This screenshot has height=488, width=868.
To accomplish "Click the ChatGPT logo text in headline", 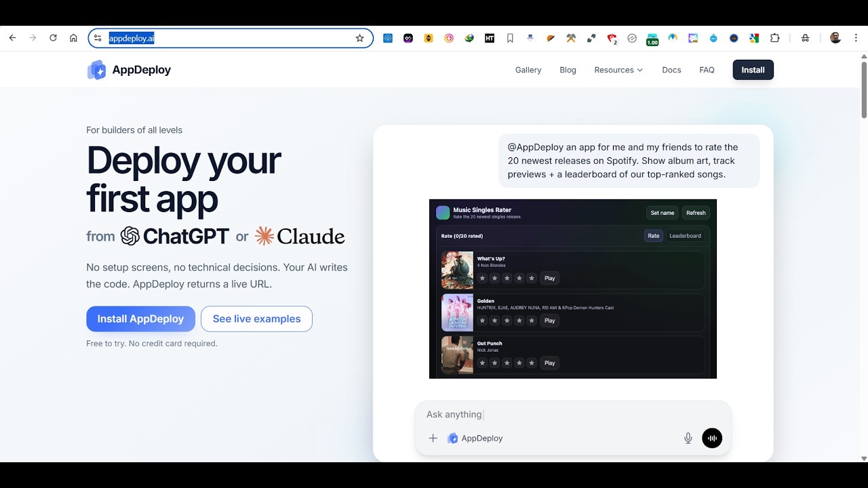I will point(175,236).
